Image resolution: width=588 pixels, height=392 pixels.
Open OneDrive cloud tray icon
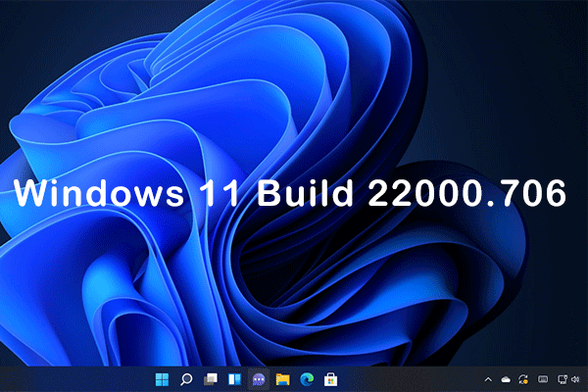coord(506,380)
